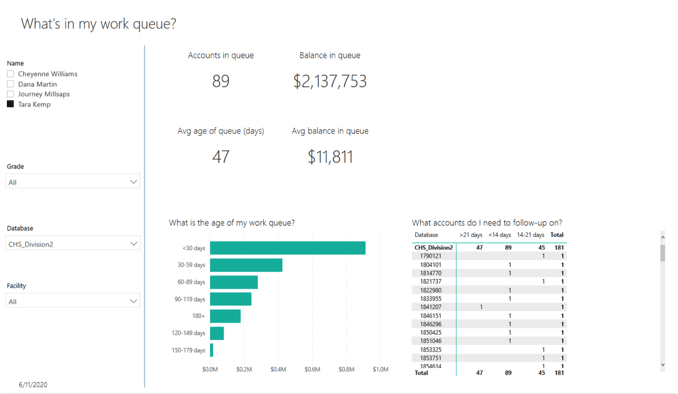Click the Total column header
This screenshot has height=394, width=678.
click(557, 235)
